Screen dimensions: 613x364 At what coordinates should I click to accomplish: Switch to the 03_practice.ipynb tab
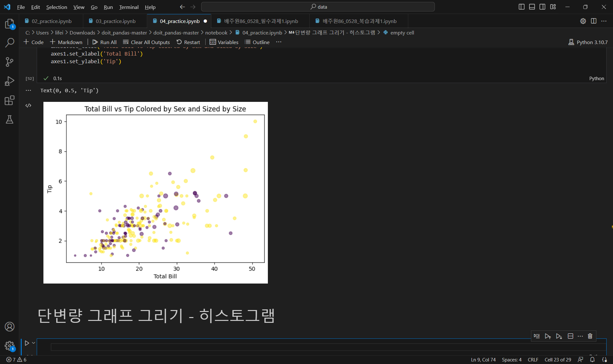pyautogui.click(x=116, y=21)
